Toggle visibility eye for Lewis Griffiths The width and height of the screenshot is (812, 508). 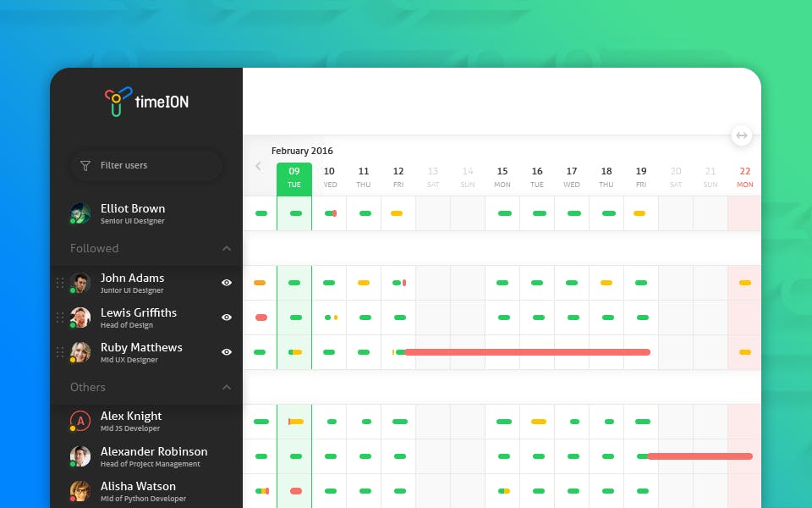[227, 317]
